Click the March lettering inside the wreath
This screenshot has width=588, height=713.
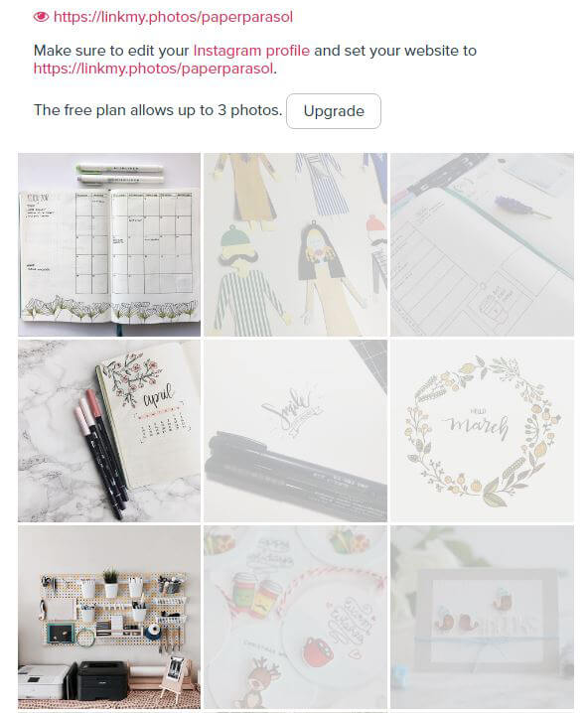point(477,425)
